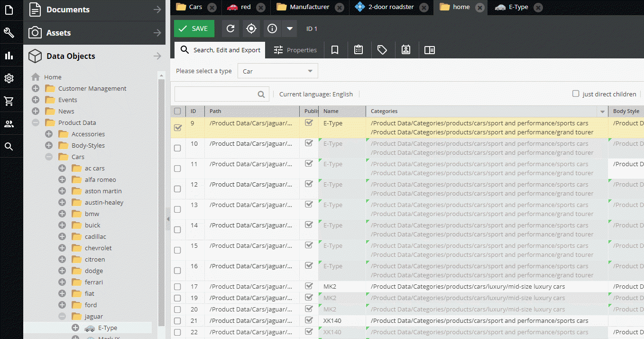Open the Car type dropdown
The image size is (644, 339).
click(x=277, y=71)
